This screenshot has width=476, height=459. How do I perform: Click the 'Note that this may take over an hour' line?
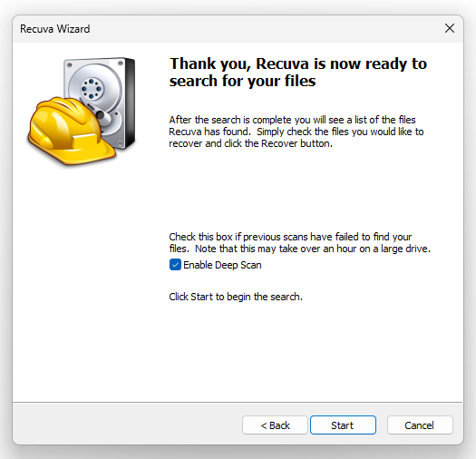point(313,249)
